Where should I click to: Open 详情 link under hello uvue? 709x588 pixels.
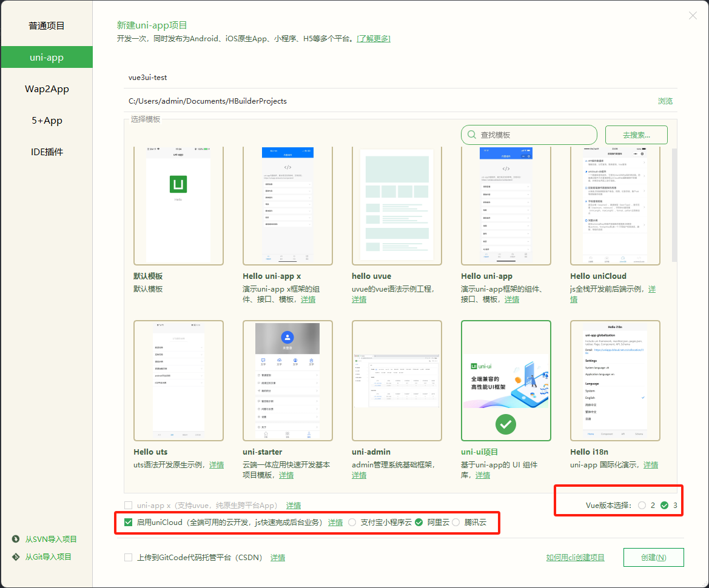(x=359, y=299)
